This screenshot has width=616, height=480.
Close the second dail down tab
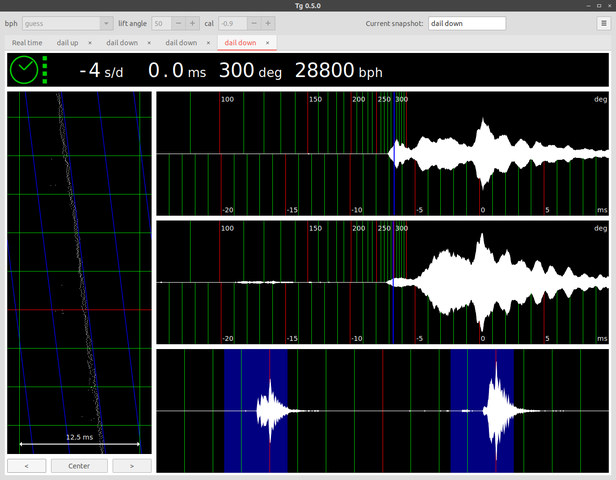208,43
